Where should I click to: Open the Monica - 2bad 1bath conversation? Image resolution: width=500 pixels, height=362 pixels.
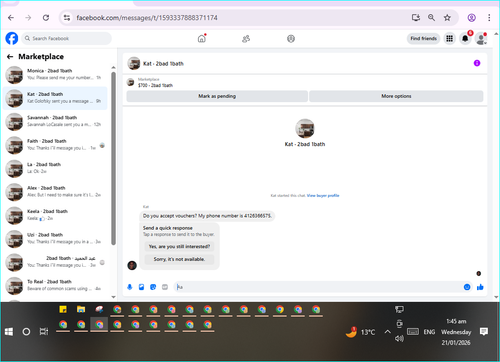point(55,75)
